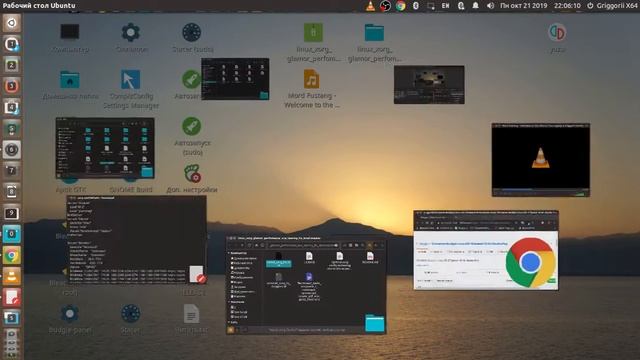Click launcher icon numbered 2
640x360 pixels.
coord(11,65)
